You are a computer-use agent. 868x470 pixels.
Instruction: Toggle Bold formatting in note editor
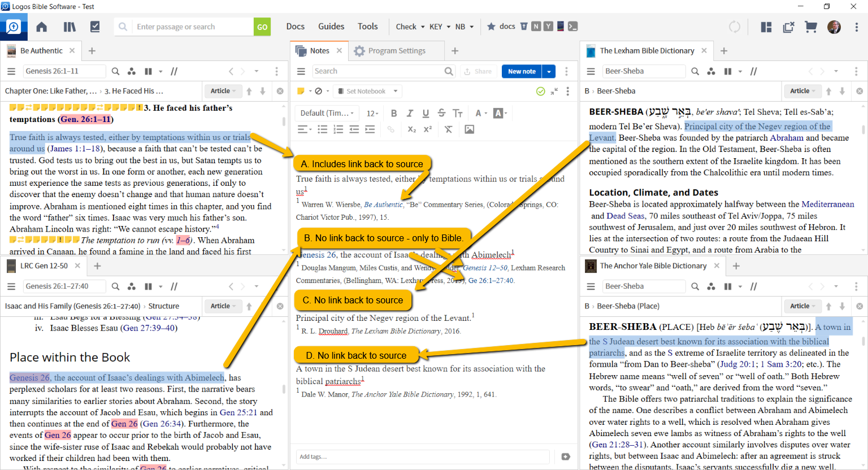pyautogui.click(x=394, y=113)
